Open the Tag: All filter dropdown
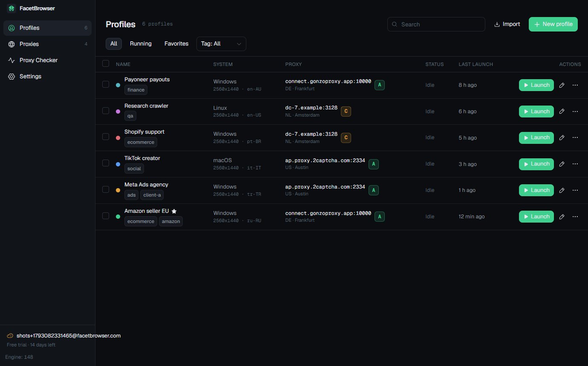 coord(221,44)
